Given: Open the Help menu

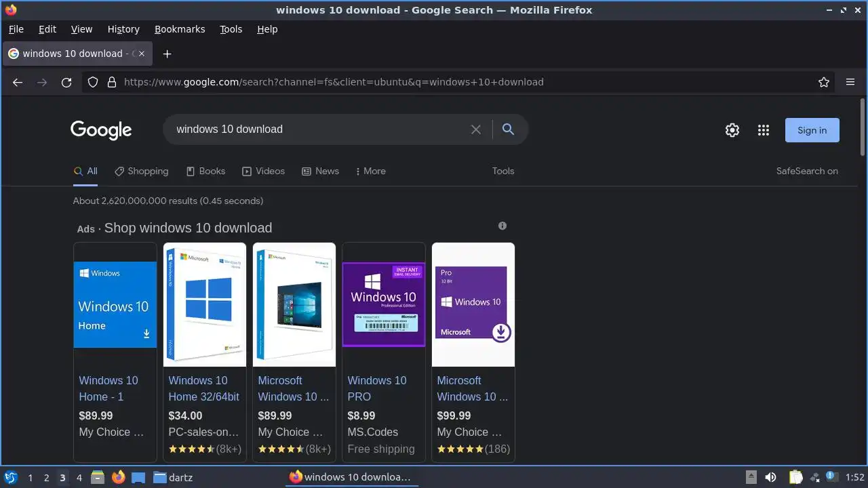Looking at the screenshot, I should [x=267, y=29].
